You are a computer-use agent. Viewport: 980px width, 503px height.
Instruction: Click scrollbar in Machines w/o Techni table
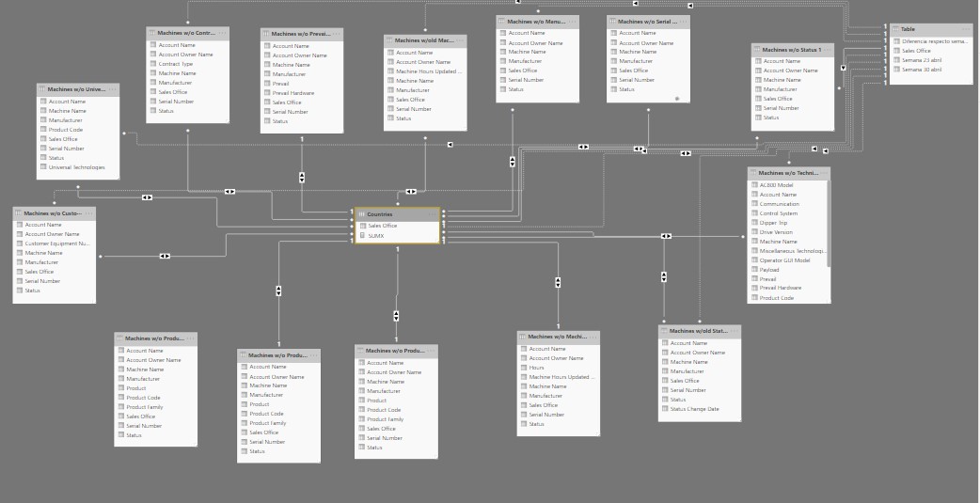pos(829,224)
